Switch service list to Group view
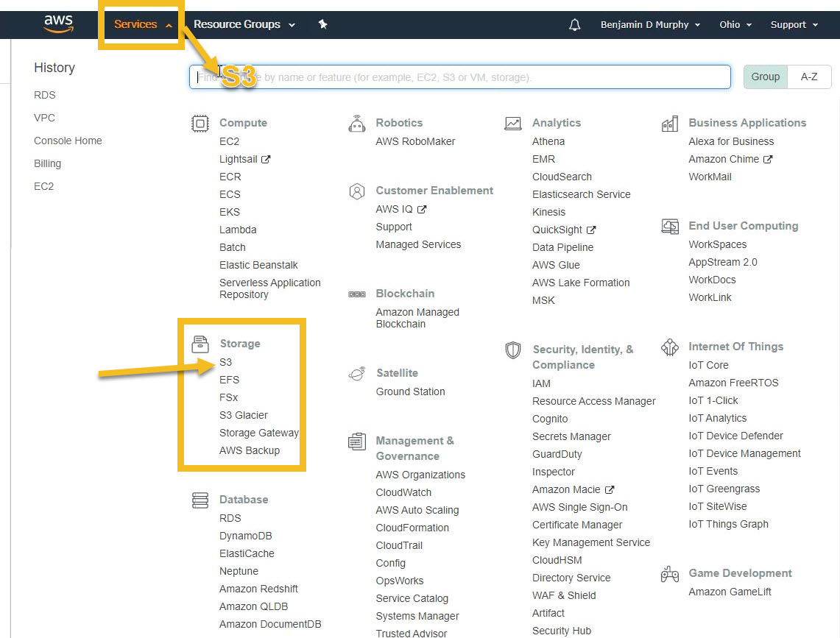840x638 pixels. click(x=766, y=77)
